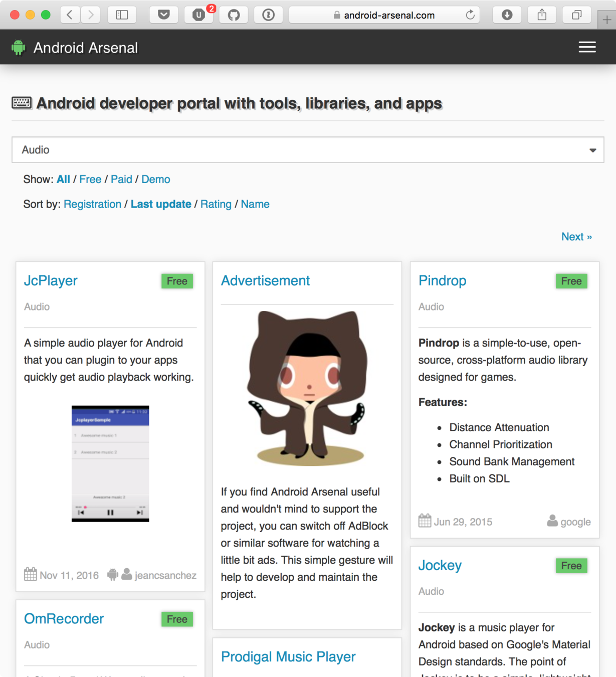This screenshot has width=616, height=677.
Task: Sort by Rating
Action: (x=216, y=204)
